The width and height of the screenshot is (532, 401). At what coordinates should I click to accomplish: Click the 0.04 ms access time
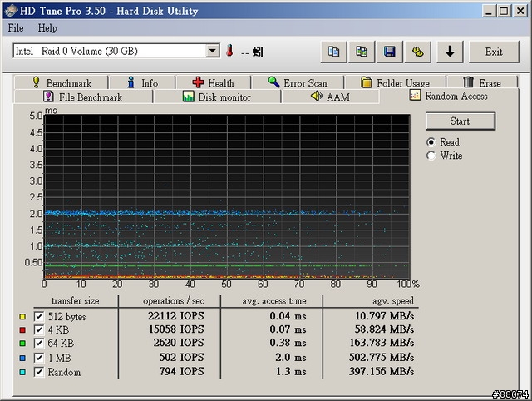pyautogui.click(x=288, y=316)
